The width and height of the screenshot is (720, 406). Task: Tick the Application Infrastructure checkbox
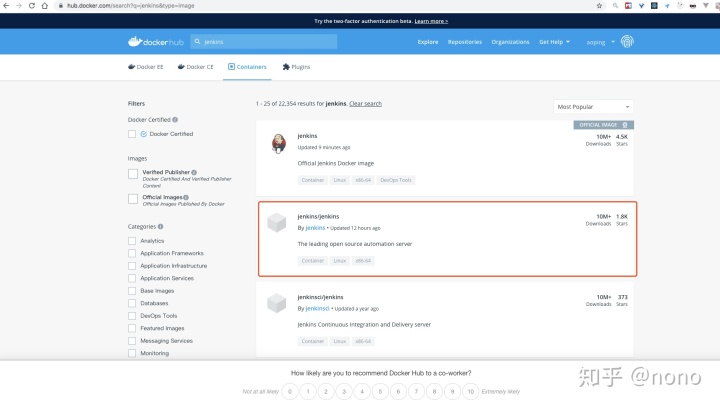pos(132,265)
